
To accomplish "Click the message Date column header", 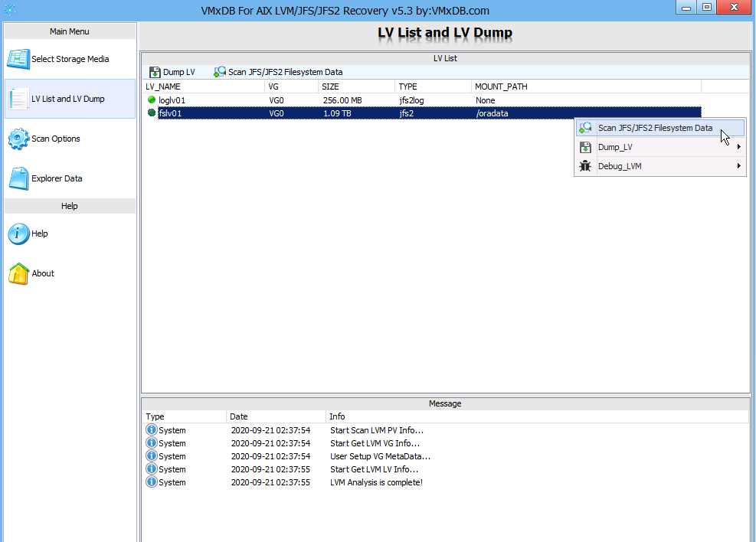I will click(276, 416).
